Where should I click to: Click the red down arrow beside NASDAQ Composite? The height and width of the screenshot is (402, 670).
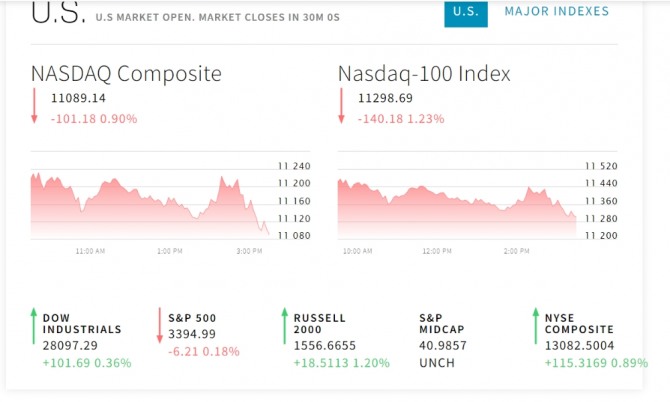tap(33, 107)
